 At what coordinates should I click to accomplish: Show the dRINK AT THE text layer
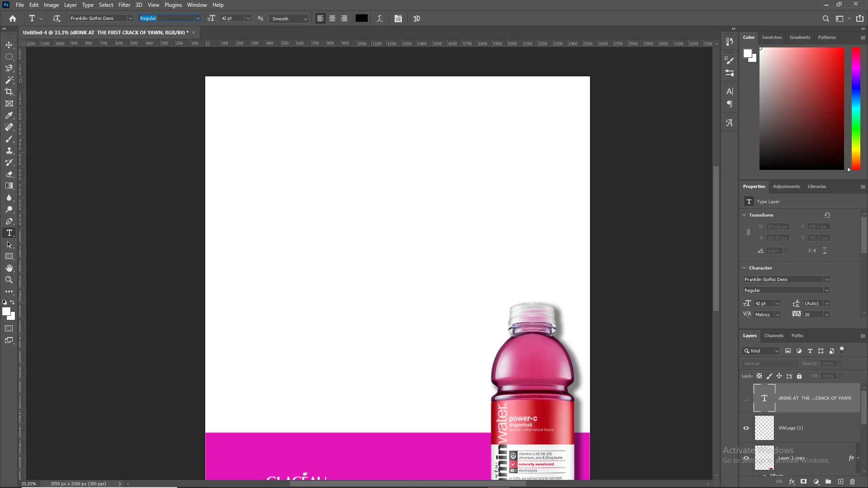click(x=746, y=398)
